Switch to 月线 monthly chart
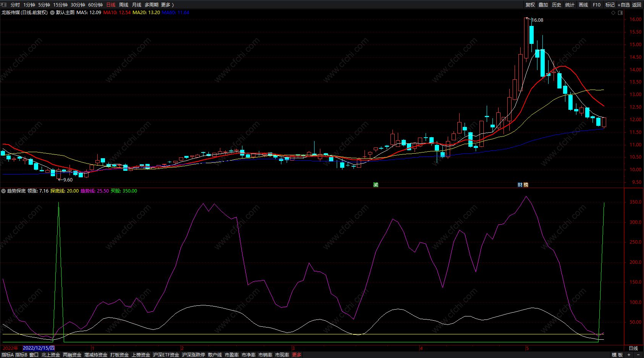This screenshot has width=644, height=358. [137, 5]
